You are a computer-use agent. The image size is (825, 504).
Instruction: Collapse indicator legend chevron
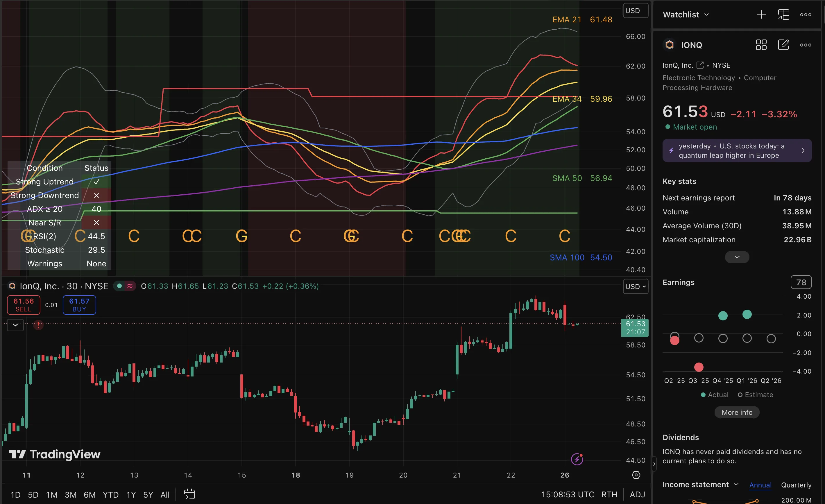pos(15,324)
